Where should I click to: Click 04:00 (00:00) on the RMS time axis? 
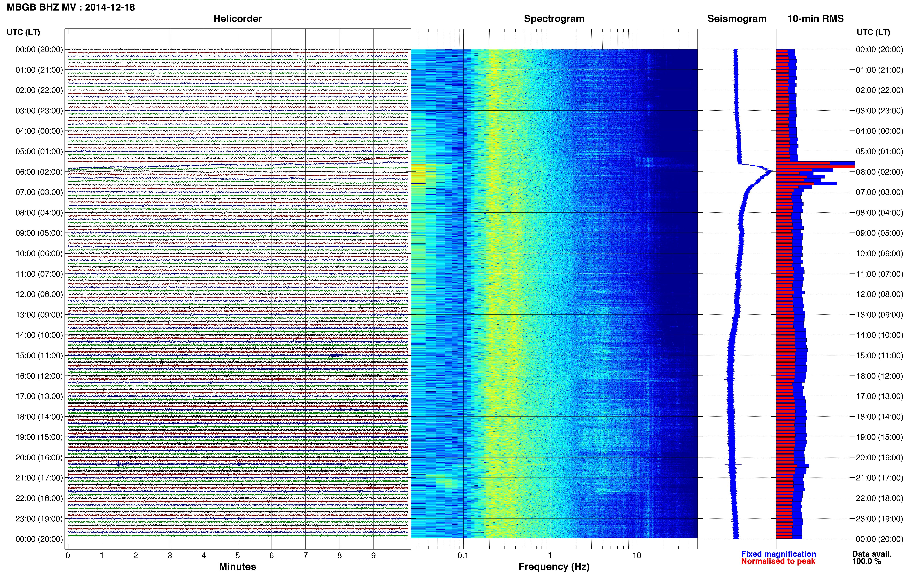[879, 131]
